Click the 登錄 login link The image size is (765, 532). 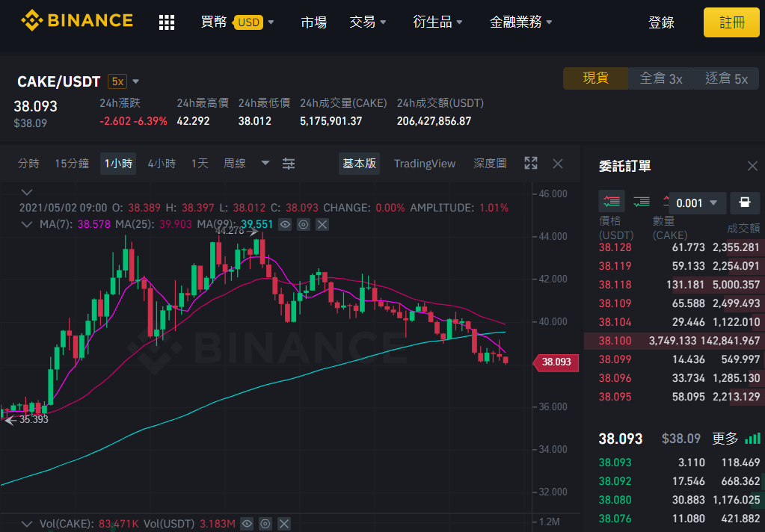click(661, 22)
